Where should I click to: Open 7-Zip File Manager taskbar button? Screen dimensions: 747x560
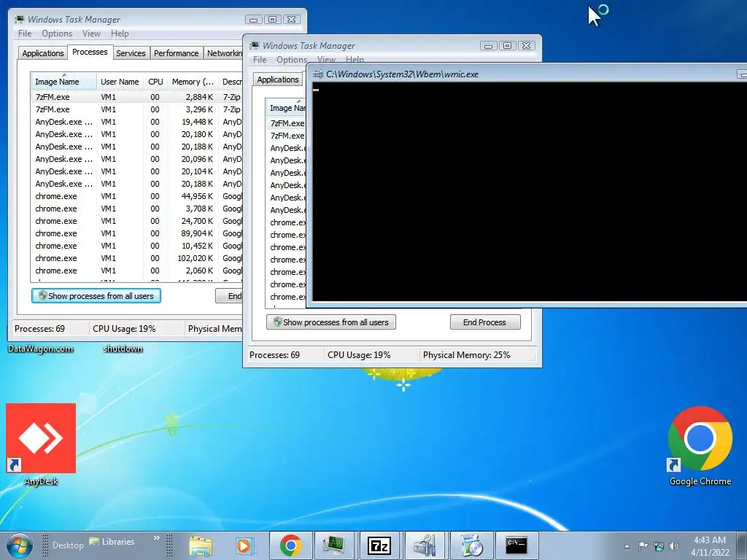coord(379,545)
